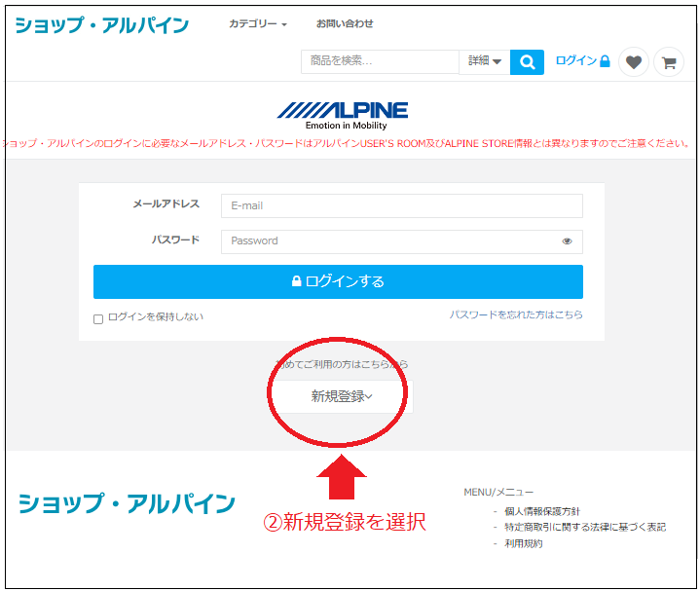700x591 pixels.
Task: Open the 詳細 search options dropdown
Action: click(484, 61)
